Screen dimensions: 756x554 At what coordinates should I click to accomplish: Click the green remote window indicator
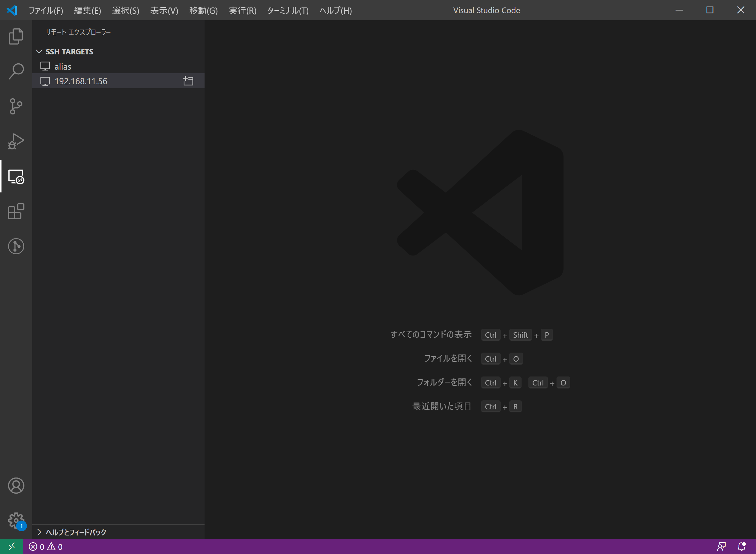coord(11,547)
